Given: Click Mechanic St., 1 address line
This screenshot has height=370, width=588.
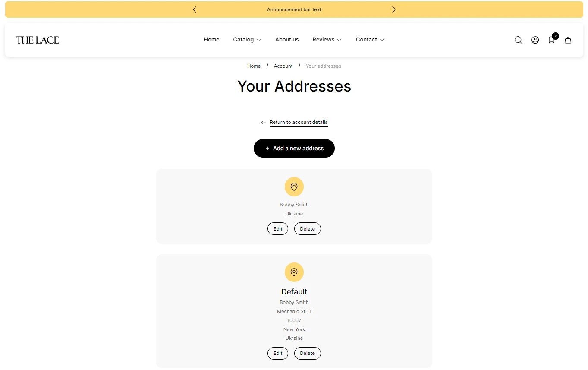Looking at the screenshot, I should (x=294, y=311).
